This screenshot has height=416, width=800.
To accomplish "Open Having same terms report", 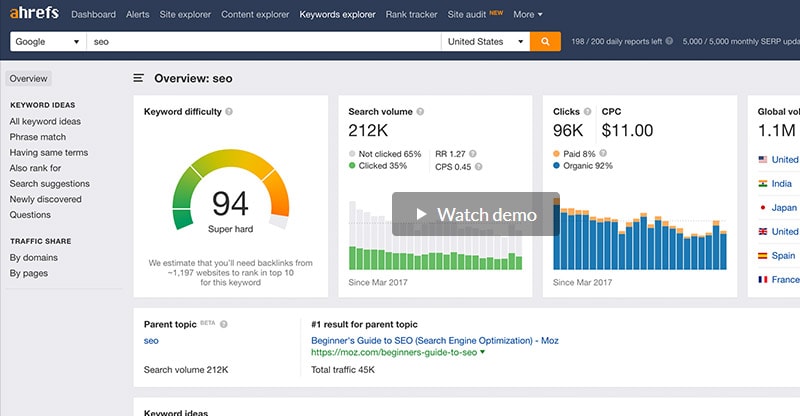I will 48,153.
